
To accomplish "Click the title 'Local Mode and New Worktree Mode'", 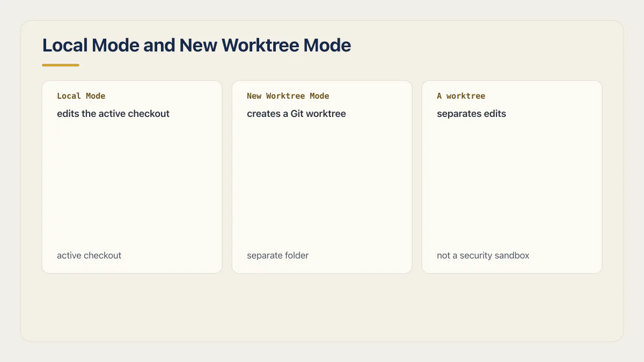I will [196, 45].
